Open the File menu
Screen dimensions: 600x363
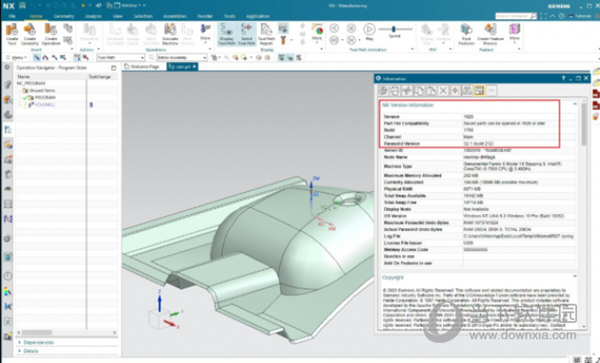coord(12,16)
